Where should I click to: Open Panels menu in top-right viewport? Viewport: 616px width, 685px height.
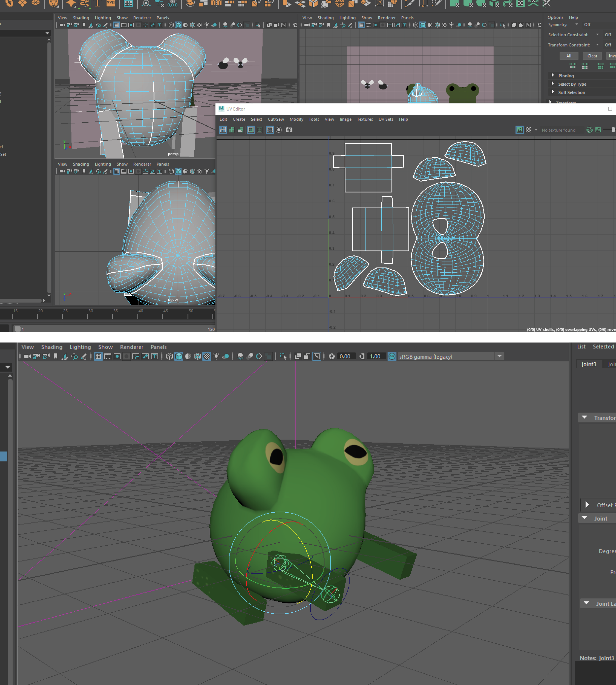point(407,18)
